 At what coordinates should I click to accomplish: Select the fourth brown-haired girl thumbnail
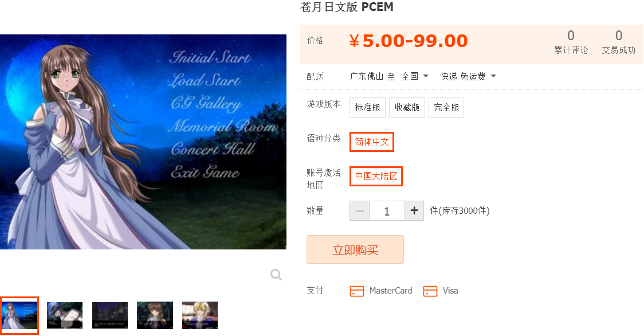click(x=155, y=315)
